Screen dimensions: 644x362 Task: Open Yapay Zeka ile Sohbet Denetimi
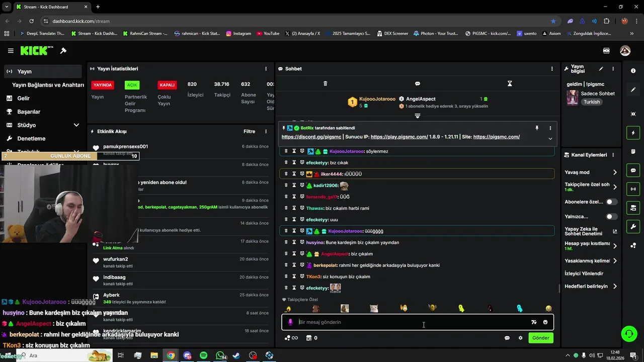(591, 231)
